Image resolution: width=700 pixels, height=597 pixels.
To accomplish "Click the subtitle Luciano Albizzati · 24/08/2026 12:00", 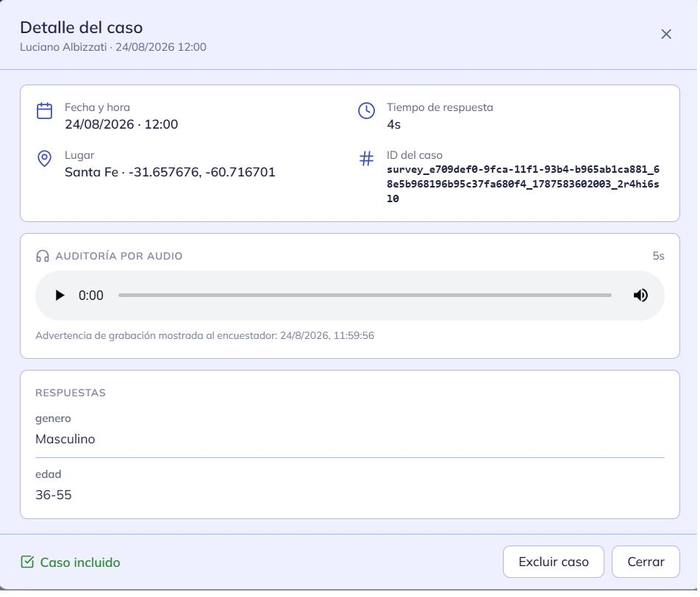I will tap(113, 47).
